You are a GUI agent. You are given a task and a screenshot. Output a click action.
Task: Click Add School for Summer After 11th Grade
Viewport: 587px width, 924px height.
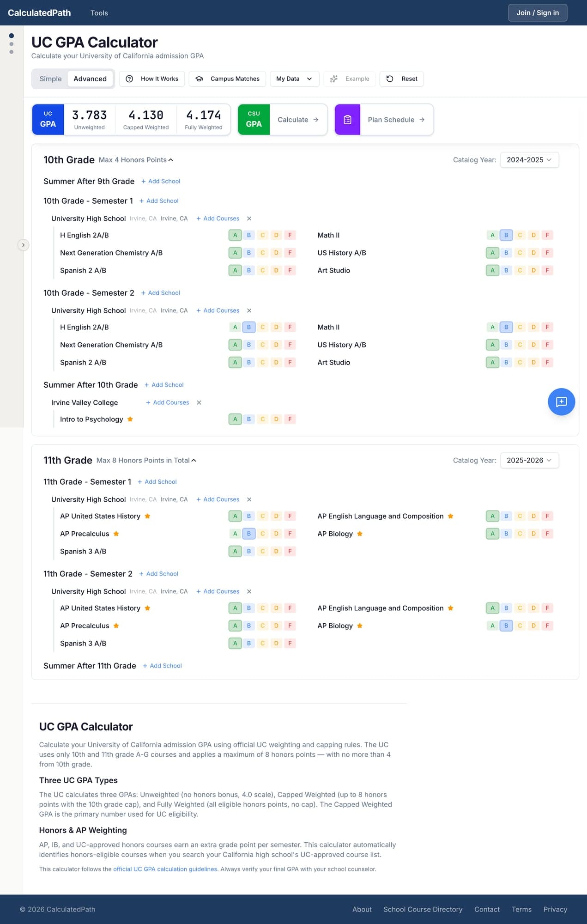click(x=162, y=666)
